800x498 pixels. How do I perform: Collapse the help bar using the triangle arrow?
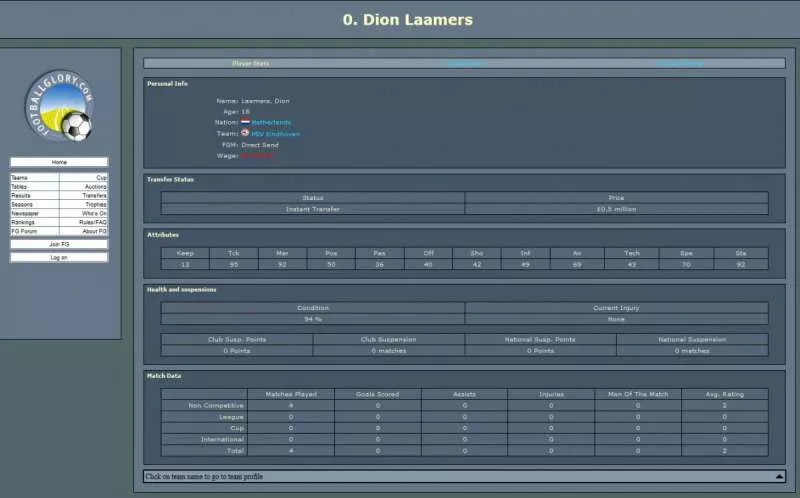[779, 476]
